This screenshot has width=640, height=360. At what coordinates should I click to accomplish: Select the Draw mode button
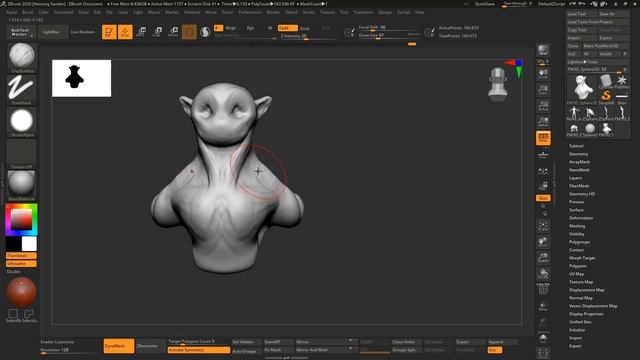pyautogui.click(x=125, y=32)
